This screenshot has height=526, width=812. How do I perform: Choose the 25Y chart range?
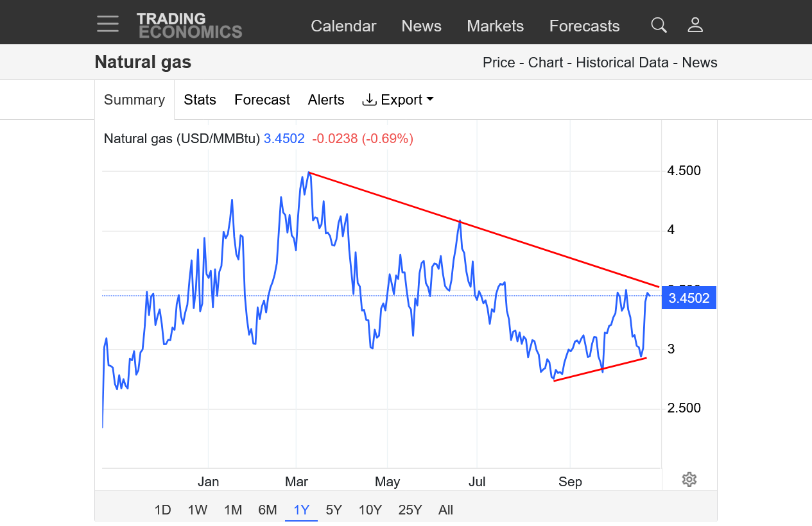(410, 510)
